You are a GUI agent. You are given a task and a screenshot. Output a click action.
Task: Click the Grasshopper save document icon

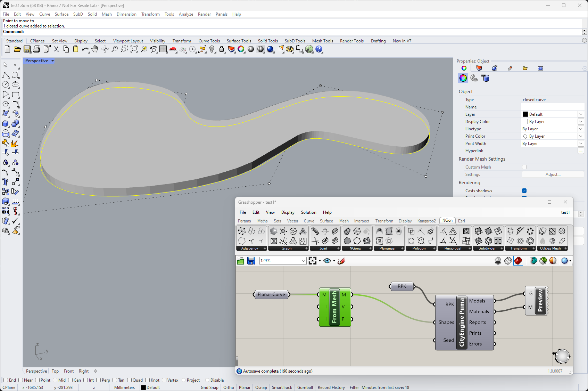pyautogui.click(x=251, y=261)
